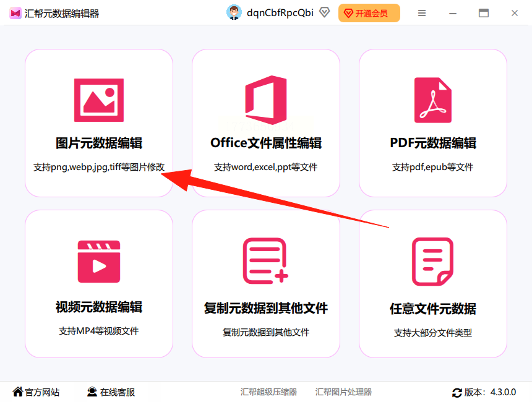The image size is (532, 402).
Task: Click the 支持pdf,epub等文件 description
Action: [x=433, y=167]
